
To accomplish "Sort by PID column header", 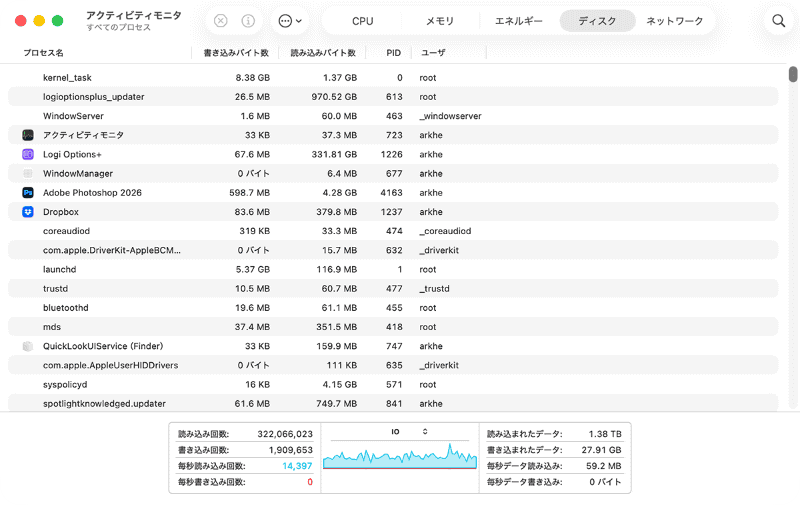I will (x=393, y=53).
